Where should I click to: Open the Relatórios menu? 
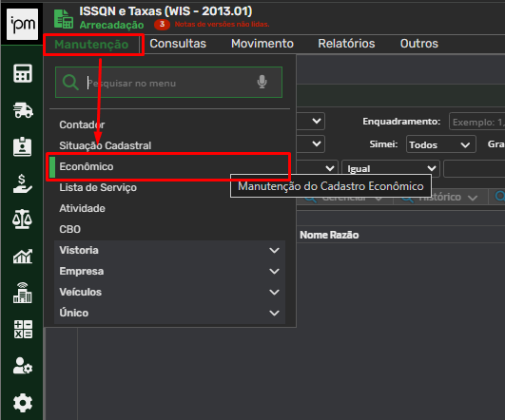pyautogui.click(x=346, y=44)
